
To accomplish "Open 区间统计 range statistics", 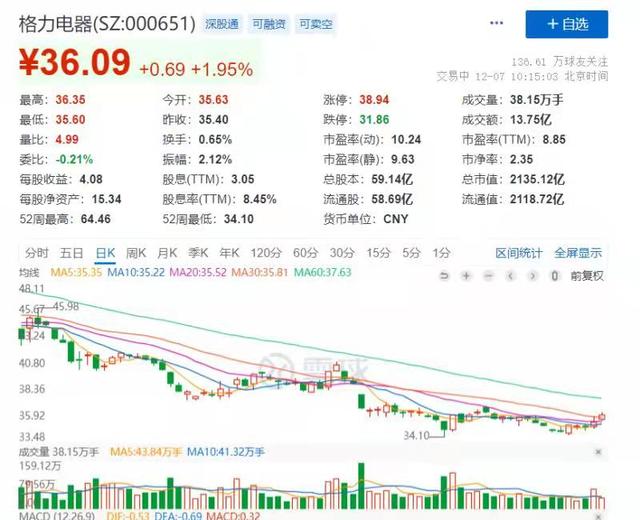I will pyautogui.click(x=519, y=253).
